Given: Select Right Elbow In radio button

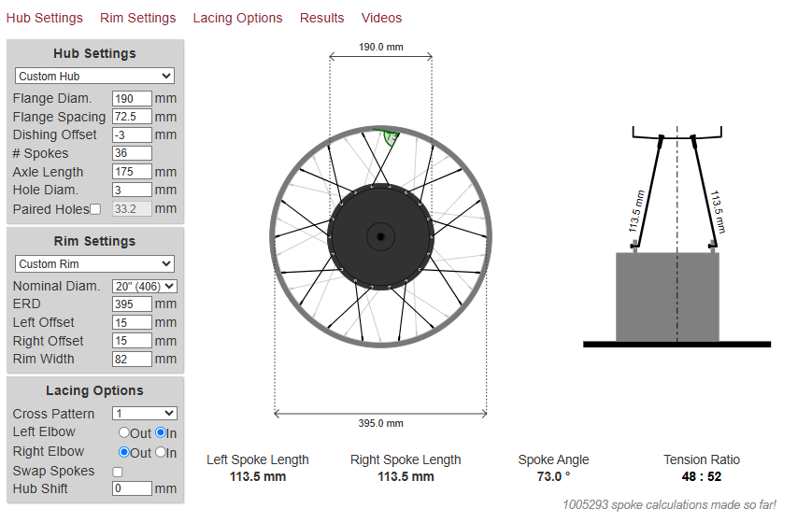Looking at the screenshot, I should 160,453.
